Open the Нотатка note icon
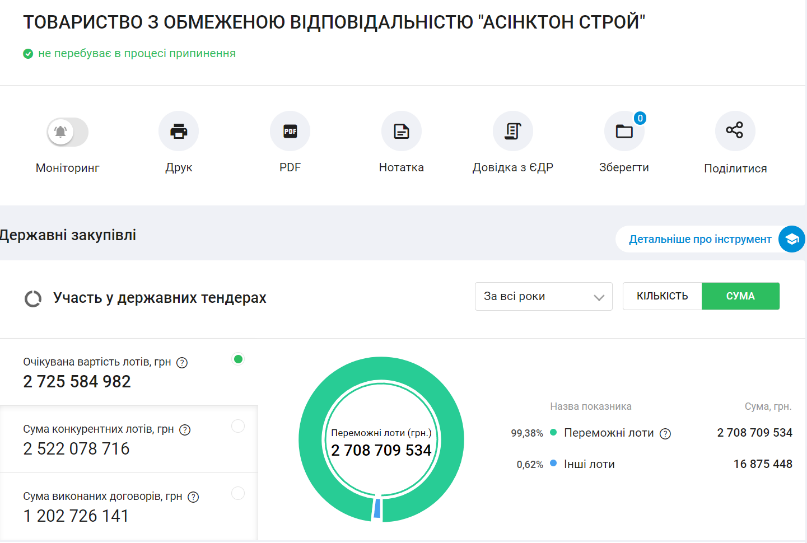 [x=401, y=131]
